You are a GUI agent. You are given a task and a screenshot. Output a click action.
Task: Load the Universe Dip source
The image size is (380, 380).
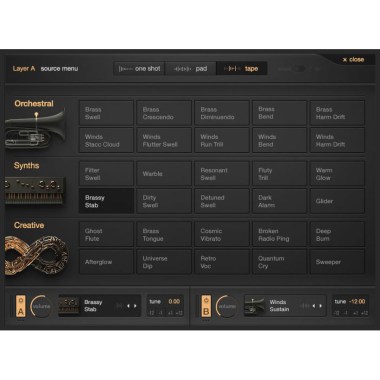pyautogui.click(x=164, y=262)
